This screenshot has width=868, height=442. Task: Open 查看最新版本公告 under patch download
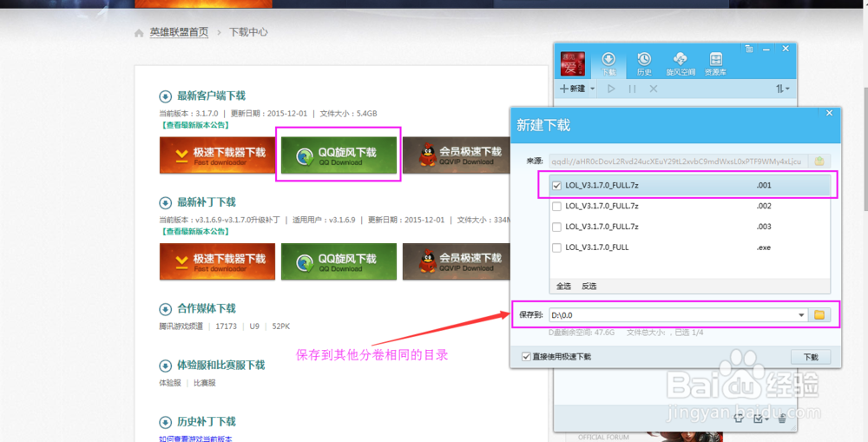[x=194, y=232]
